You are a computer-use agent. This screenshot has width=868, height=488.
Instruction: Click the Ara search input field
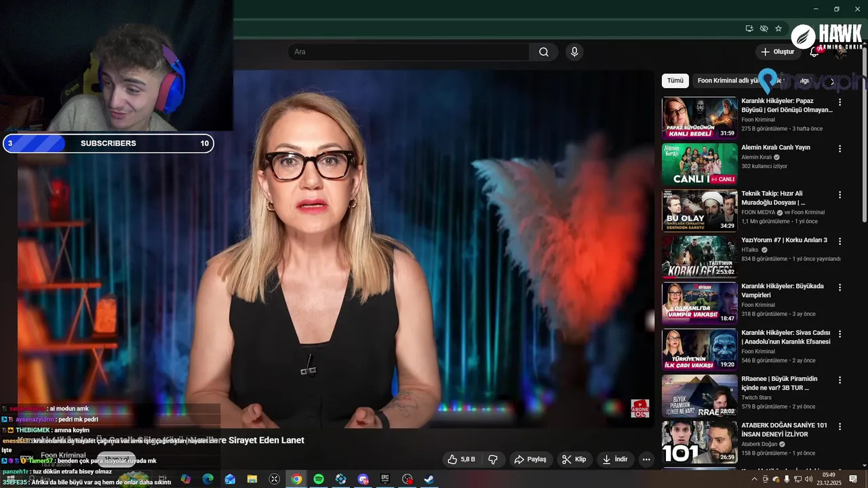pyautogui.click(x=409, y=52)
